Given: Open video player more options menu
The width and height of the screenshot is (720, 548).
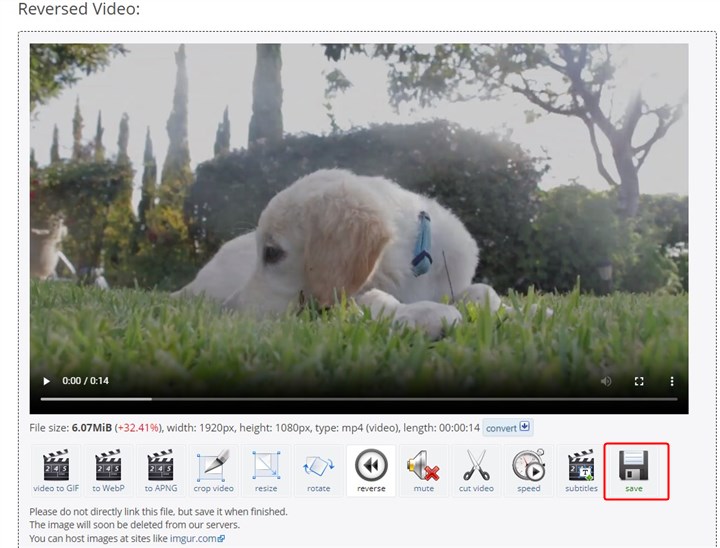Looking at the screenshot, I should [672, 381].
